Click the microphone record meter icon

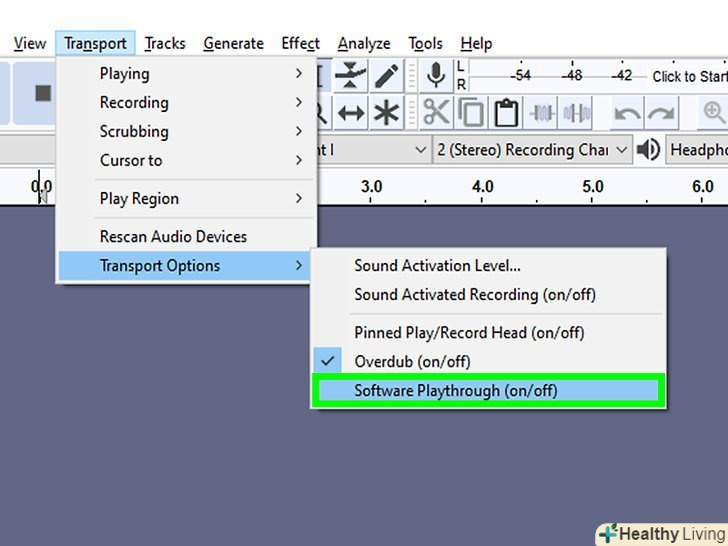tap(435, 76)
